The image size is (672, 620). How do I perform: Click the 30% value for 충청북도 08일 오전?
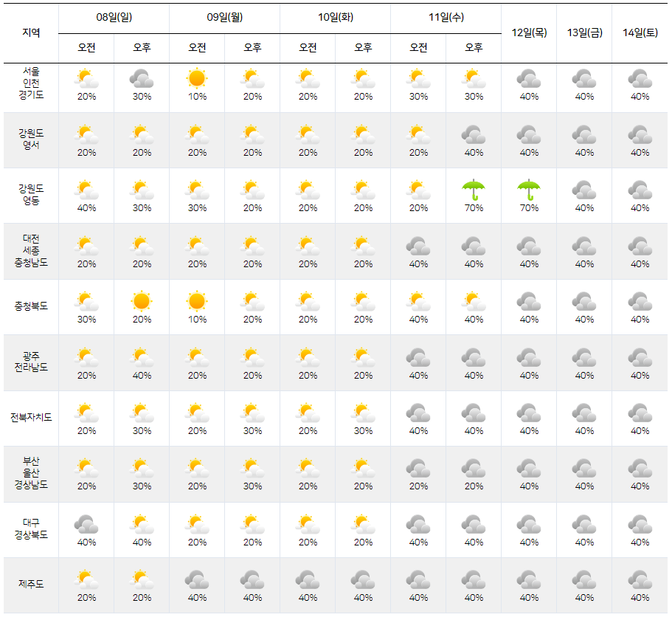[86, 320]
